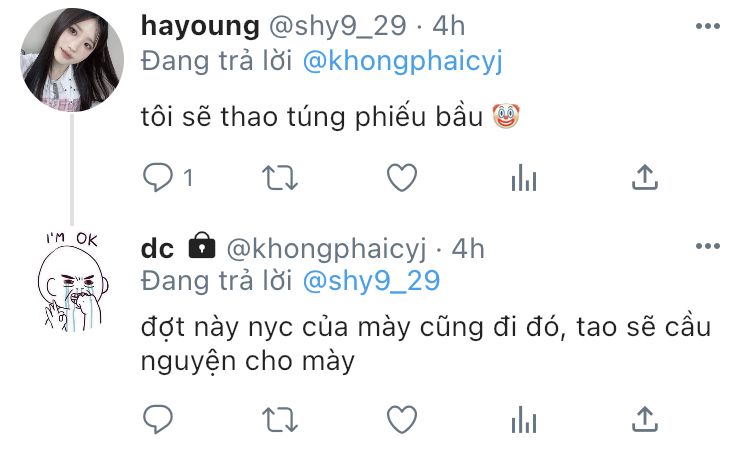Viewport: 750px width, 450px height.
Task: Open reply on hayoung's tweet
Action: click(x=157, y=177)
